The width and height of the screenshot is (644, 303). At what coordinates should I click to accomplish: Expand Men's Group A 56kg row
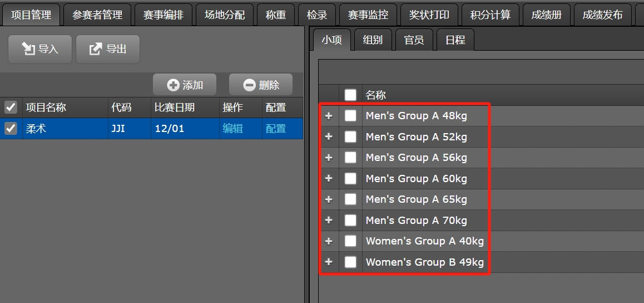[329, 158]
